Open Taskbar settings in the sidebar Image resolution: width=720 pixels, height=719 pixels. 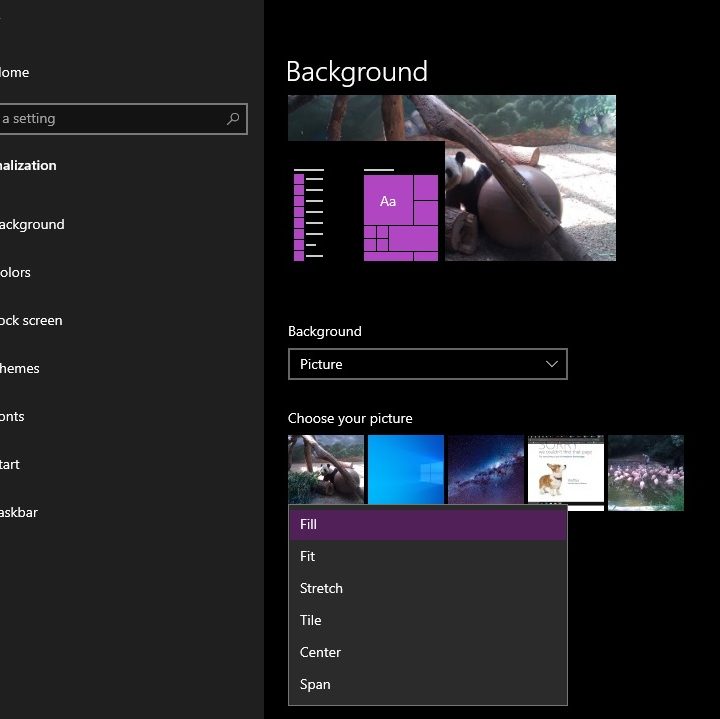coord(18,512)
